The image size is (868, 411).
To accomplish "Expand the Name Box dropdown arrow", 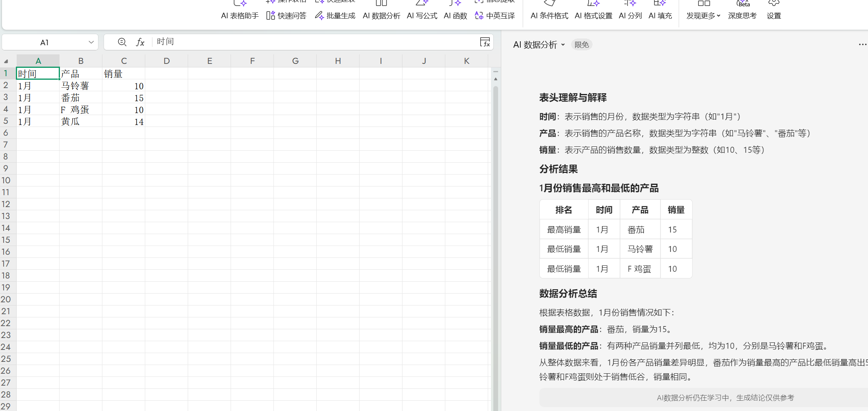I will 91,42.
